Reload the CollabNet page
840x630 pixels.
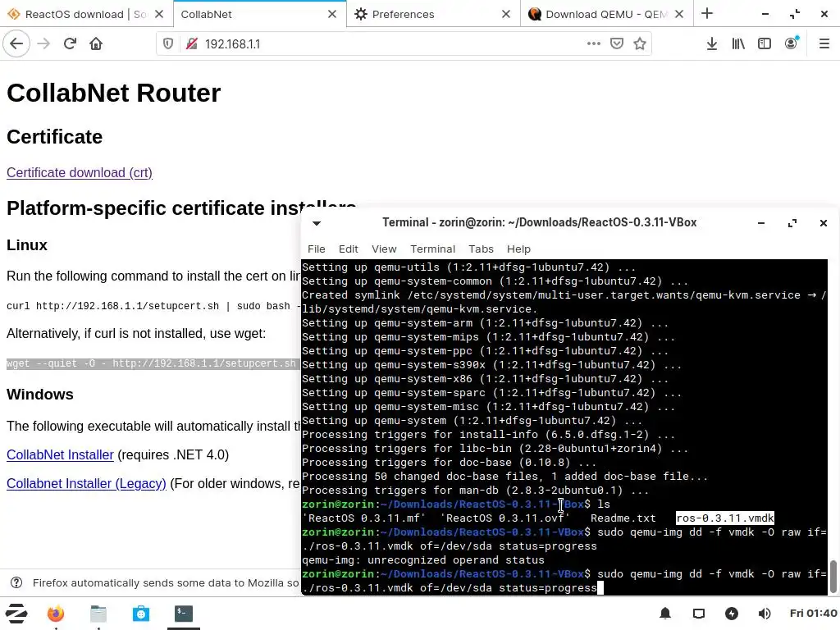coord(70,43)
